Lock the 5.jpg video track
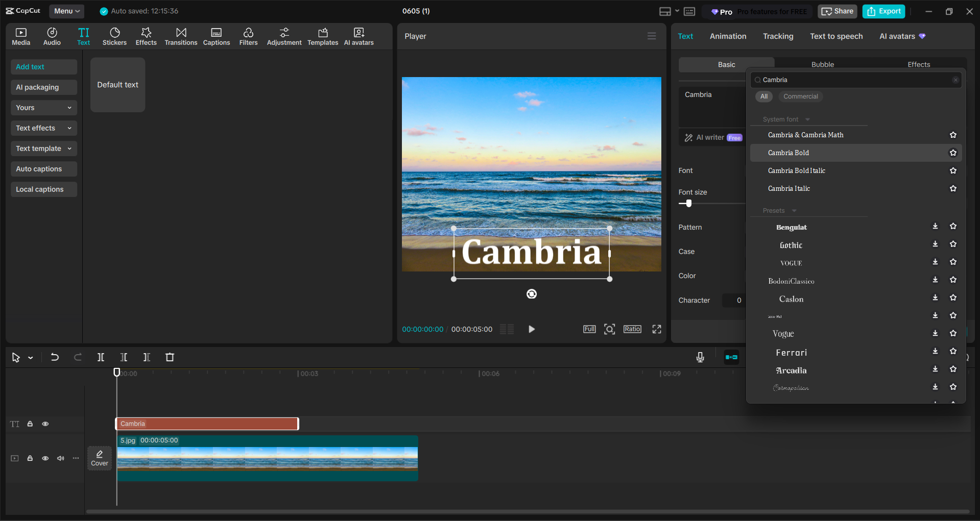980x521 pixels. [30, 458]
